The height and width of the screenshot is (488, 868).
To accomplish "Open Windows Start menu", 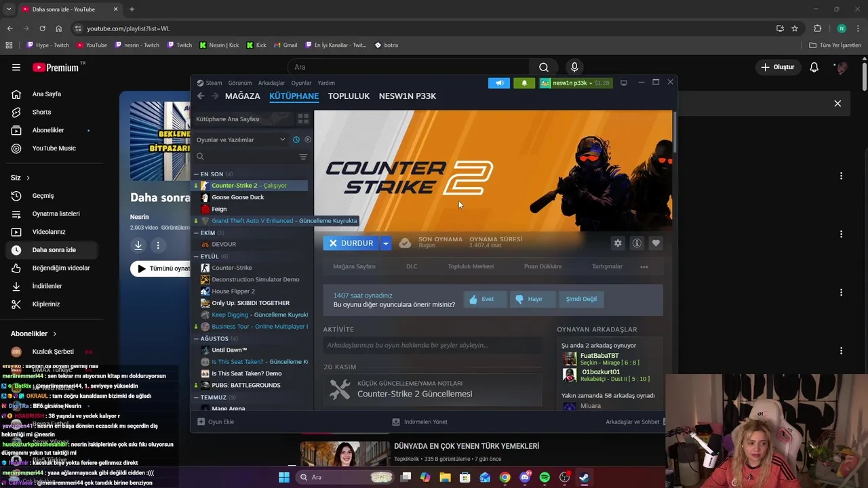I will coord(284,477).
